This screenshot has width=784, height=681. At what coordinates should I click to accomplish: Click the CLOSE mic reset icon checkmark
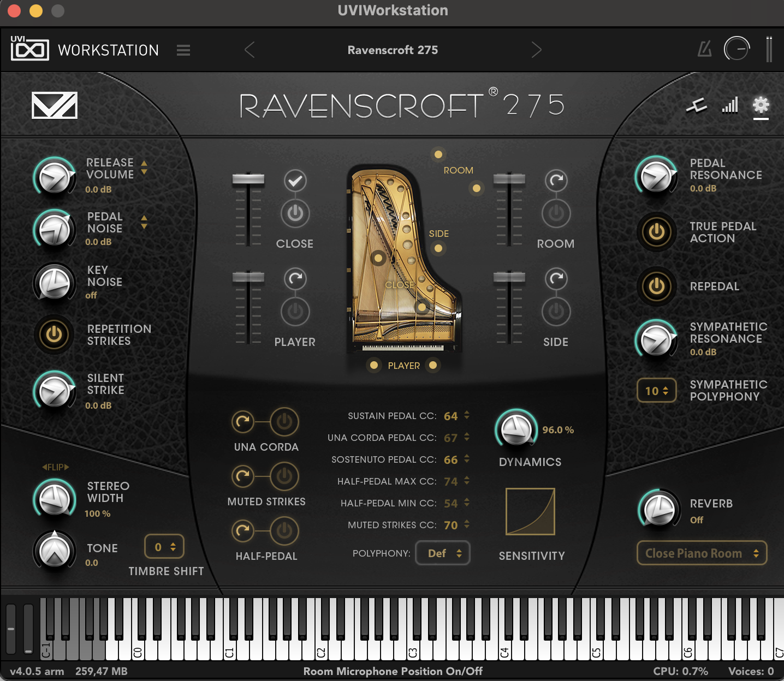pos(295,181)
